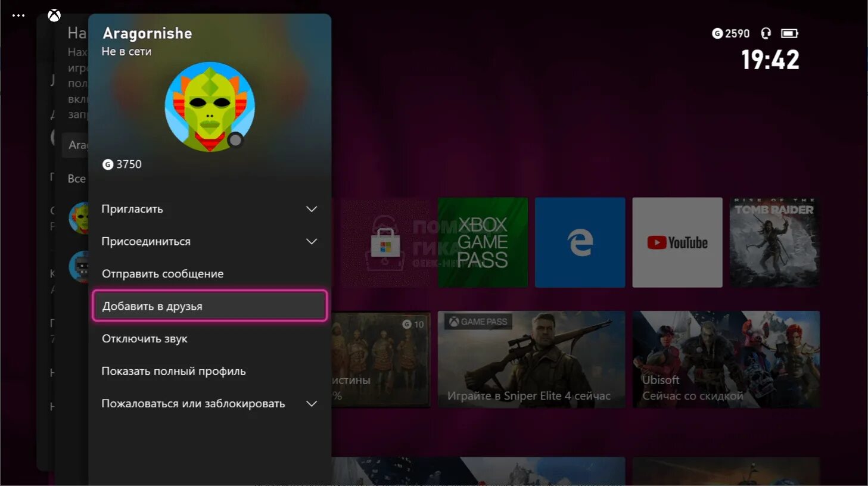Click the offline status dot on avatar
This screenshot has width=868, height=486.
click(236, 140)
